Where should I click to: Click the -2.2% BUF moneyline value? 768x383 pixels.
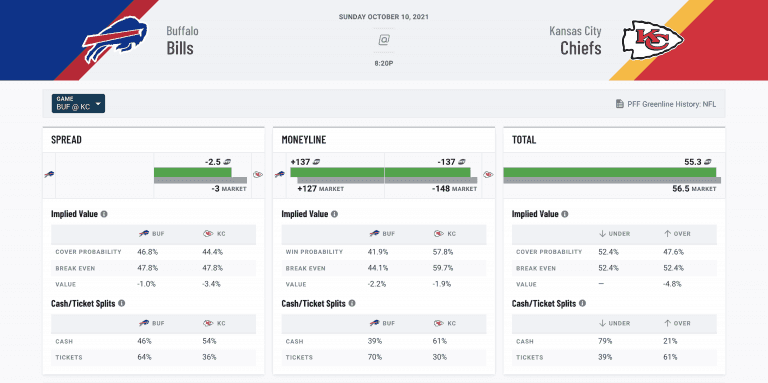click(x=377, y=284)
